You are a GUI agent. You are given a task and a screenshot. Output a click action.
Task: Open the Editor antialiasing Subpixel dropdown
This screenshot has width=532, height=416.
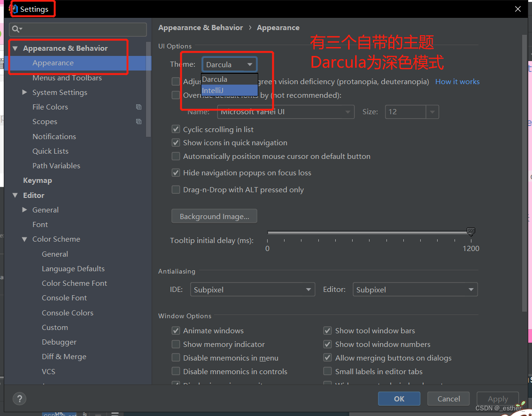[415, 290]
